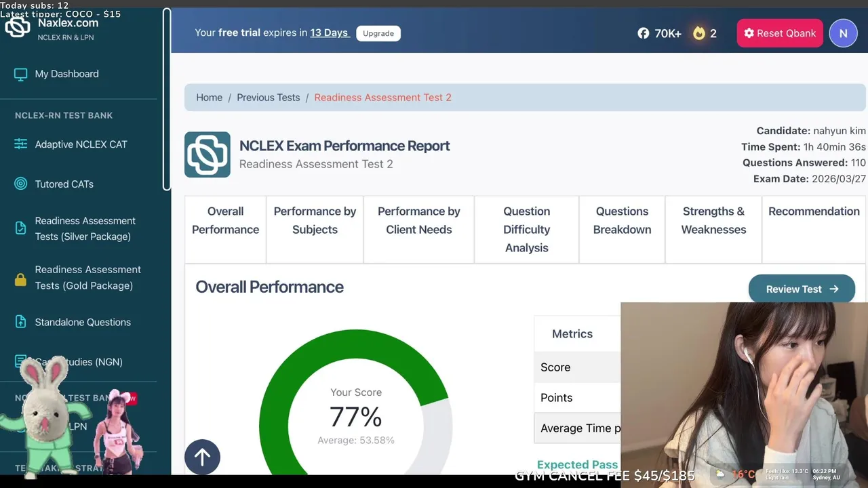Switch to Strengths & Weaknesses tab
Image resolution: width=868 pixels, height=488 pixels.
click(713, 229)
